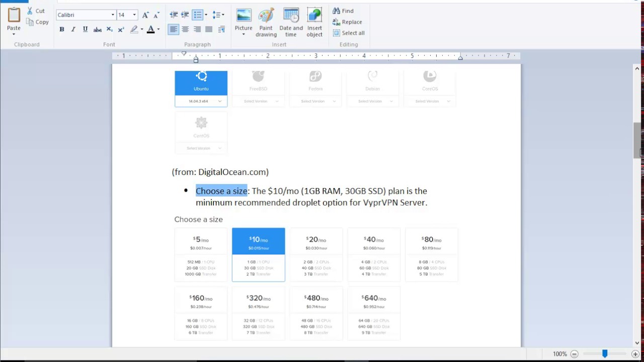Click the zoom out minus button
The image size is (644, 362).
(x=574, y=354)
